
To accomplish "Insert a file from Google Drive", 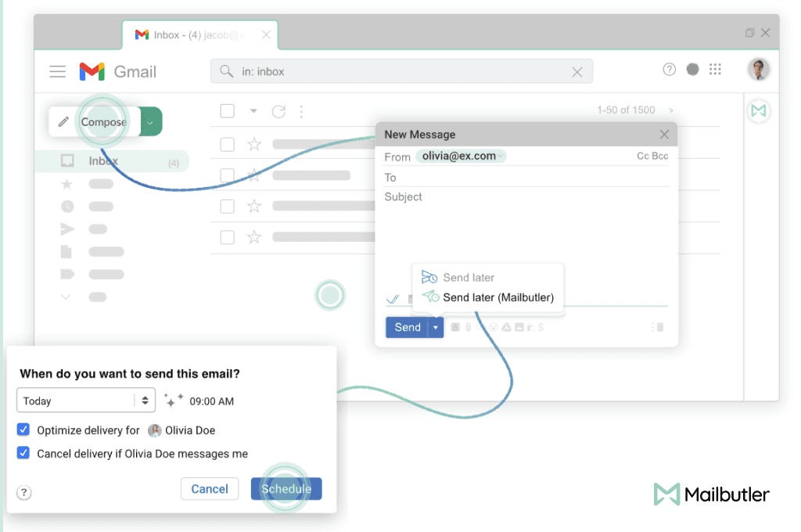I will [x=507, y=327].
